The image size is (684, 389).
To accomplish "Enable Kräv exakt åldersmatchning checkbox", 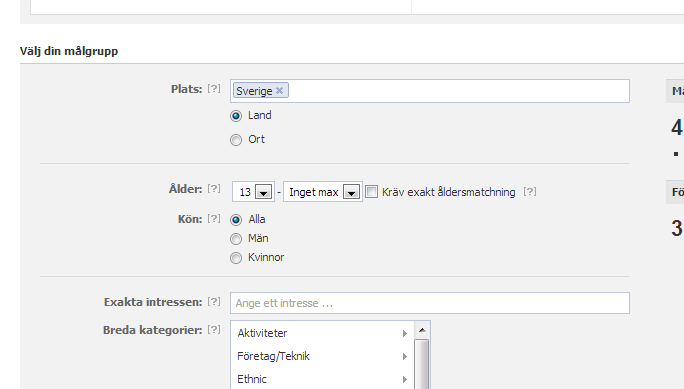I will [x=371, y=191].
